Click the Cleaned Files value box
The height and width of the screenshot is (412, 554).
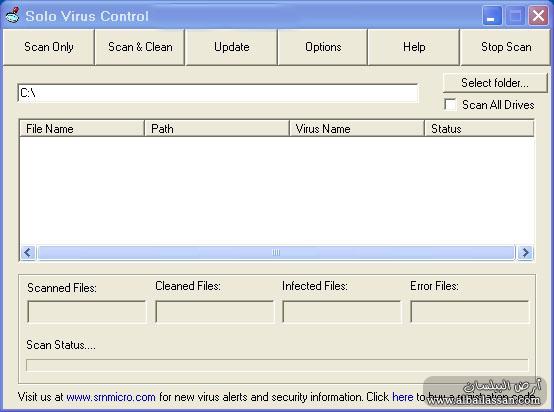214,312
